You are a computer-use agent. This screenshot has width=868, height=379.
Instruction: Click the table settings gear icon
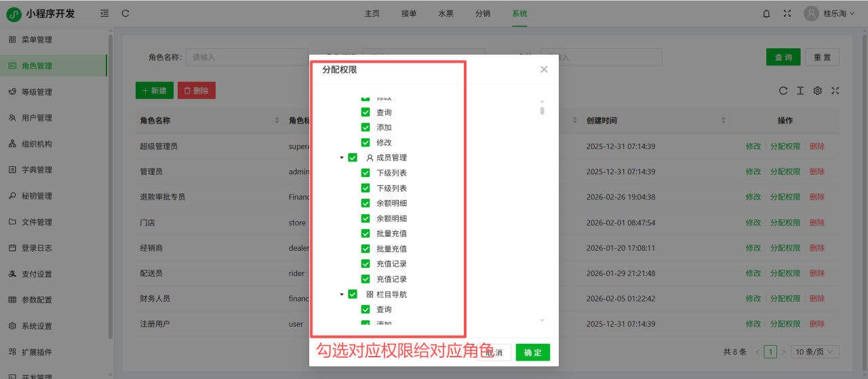818,91
